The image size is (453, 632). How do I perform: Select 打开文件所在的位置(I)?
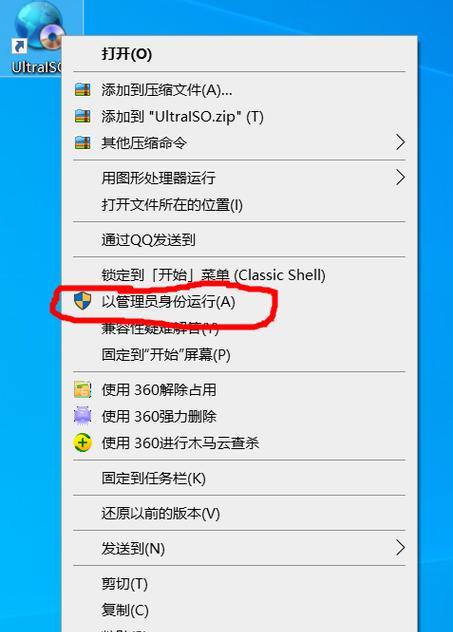239,205
